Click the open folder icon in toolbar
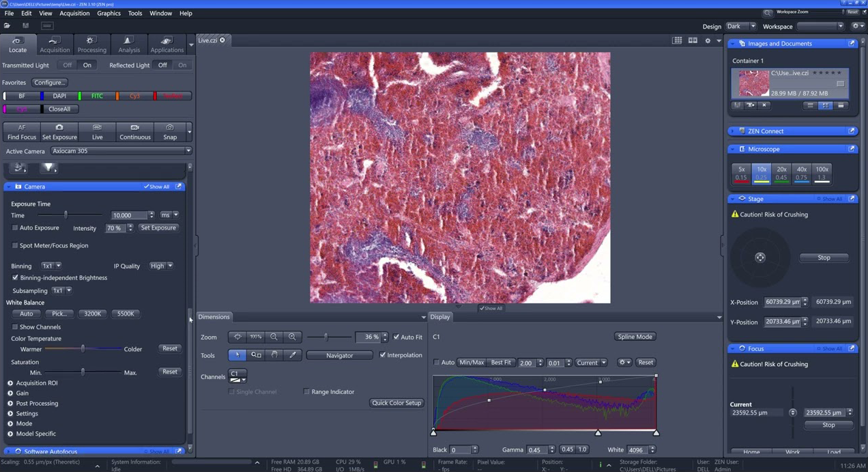The width and height of the screenshot is (868, 472). coord(7,26)
